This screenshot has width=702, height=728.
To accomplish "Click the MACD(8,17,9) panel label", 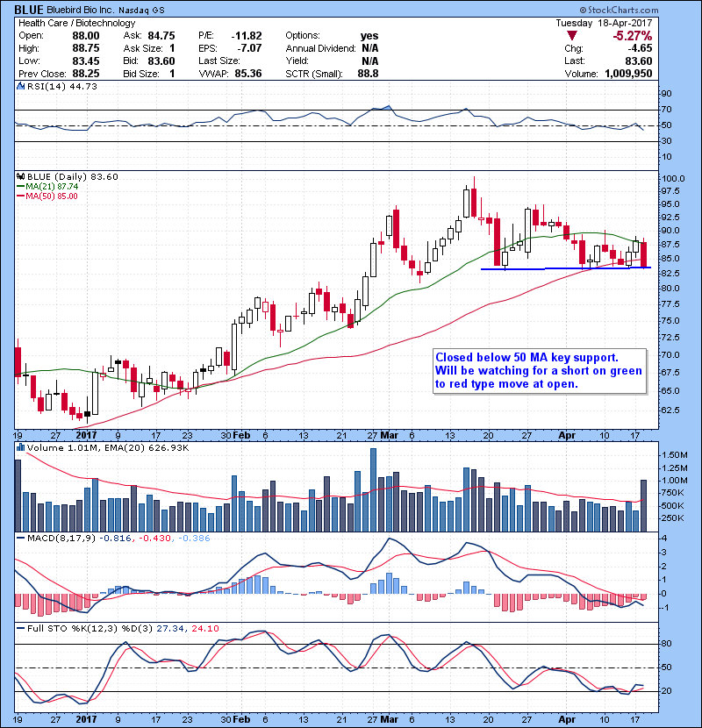I will (x=61, y=539).
